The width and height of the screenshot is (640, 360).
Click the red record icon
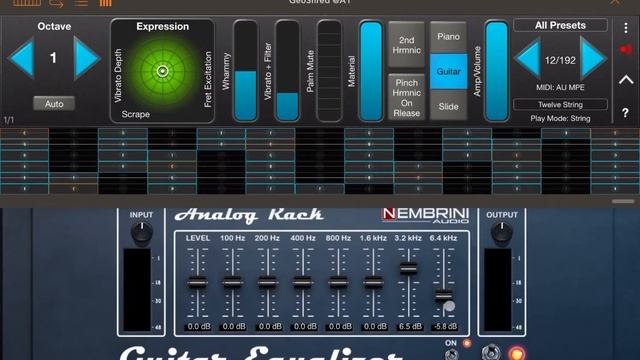pyautogui.click(x=626, y=50)
